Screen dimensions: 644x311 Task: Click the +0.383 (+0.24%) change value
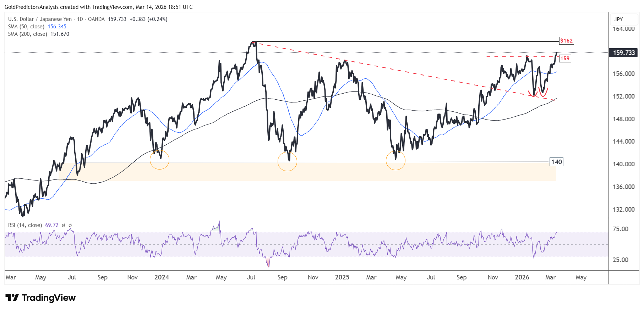[148, 19]
